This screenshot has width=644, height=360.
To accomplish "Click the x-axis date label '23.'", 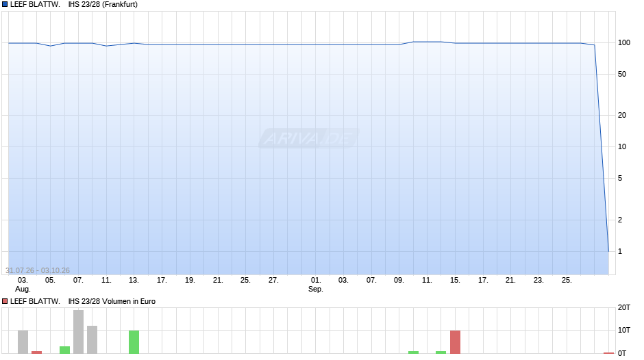I will [x=538, y=280].
